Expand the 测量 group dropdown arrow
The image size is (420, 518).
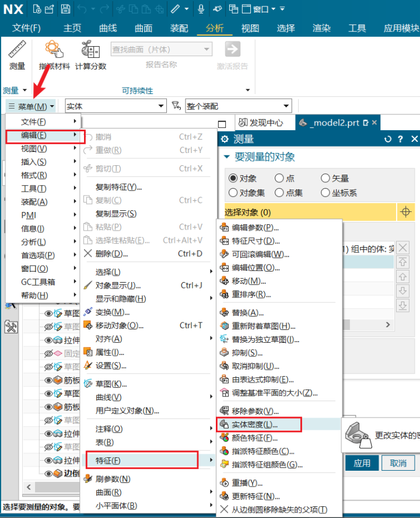(x=24, y=90)
